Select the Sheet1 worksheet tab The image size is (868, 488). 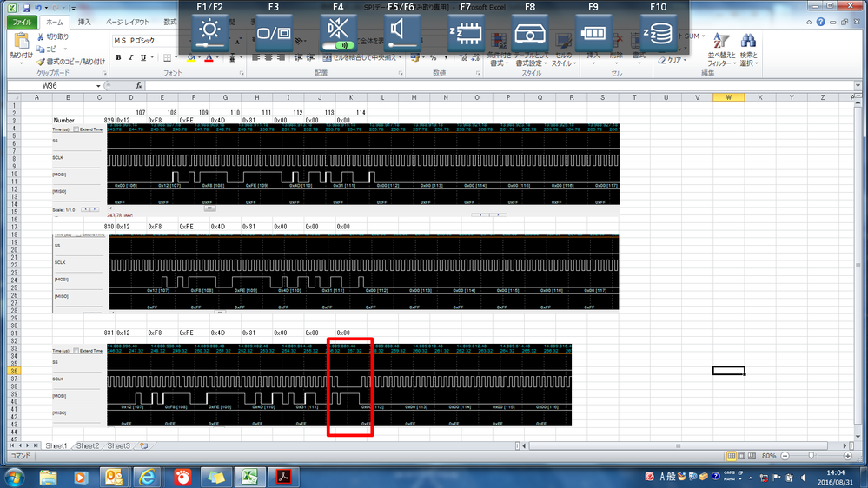pyautogui.click(x=56, y=445)
